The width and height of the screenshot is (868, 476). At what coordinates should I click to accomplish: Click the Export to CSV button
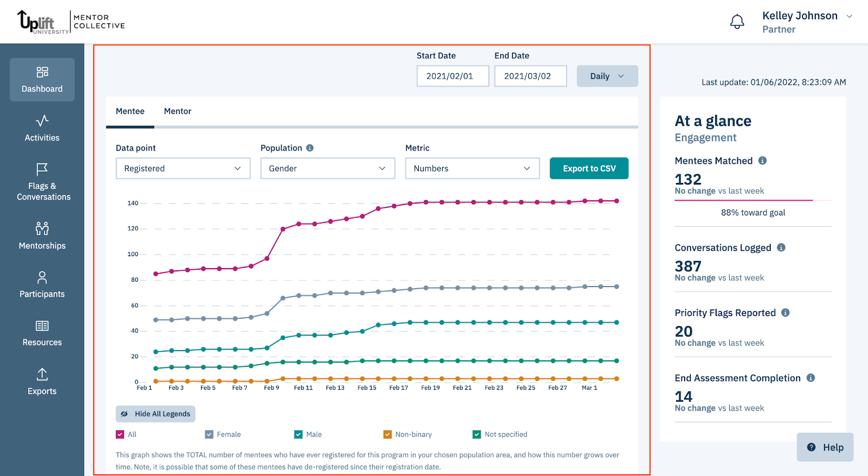(589, 168)
